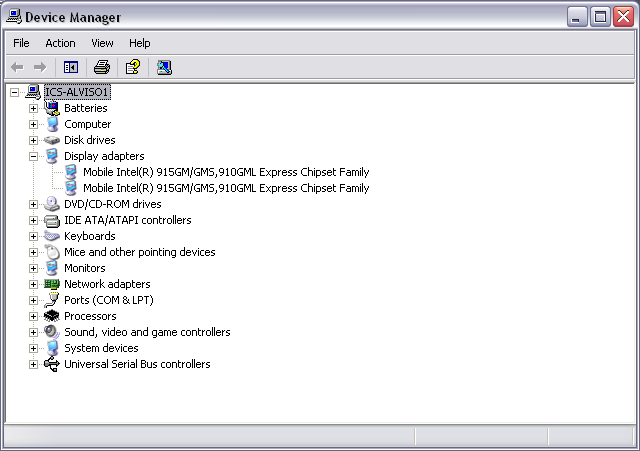Screen dimensions: 640x451
Task: Click the Computer category icon
Action: coord(52,124)
